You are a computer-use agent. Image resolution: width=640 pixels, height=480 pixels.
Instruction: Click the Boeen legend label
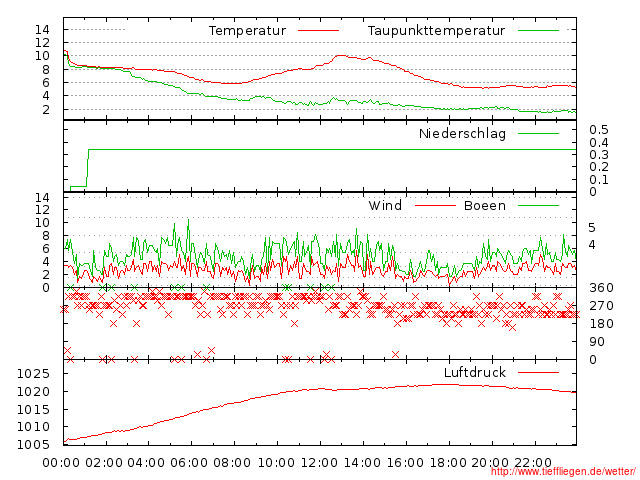tap(485, 205)
